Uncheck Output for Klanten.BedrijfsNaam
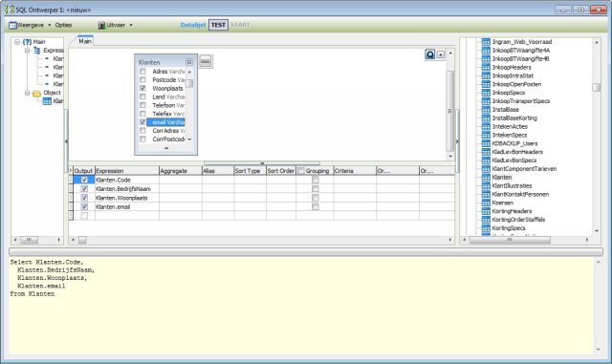The width and height of the screenshot is (612, 364). click(x=84, y=189)
